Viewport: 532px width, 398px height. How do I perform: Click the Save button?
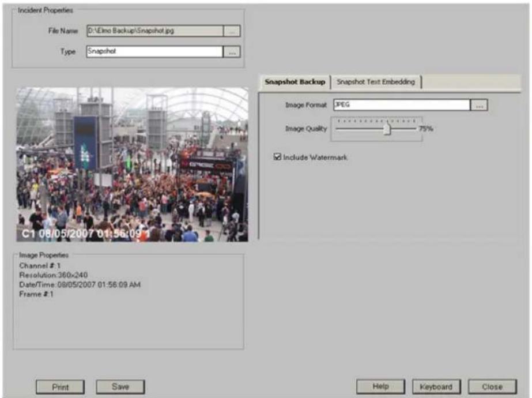click(120, 386)
